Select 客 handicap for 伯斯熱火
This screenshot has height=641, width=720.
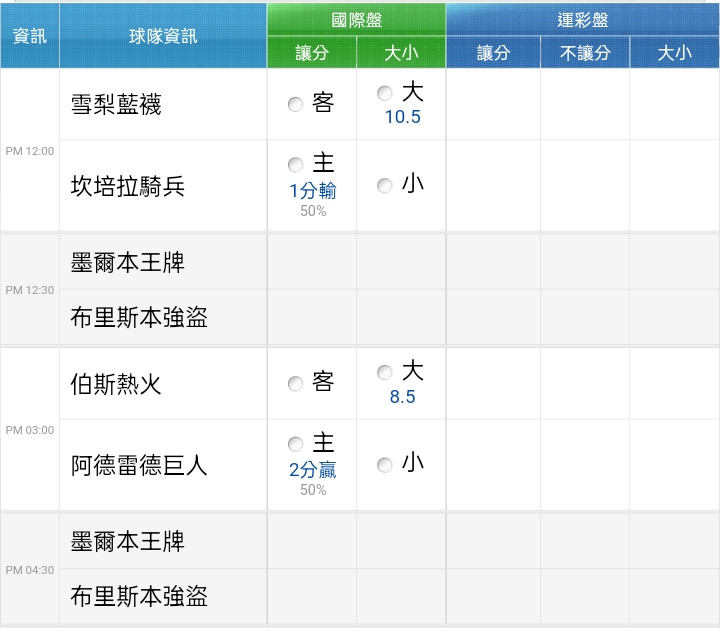[295, 383]
